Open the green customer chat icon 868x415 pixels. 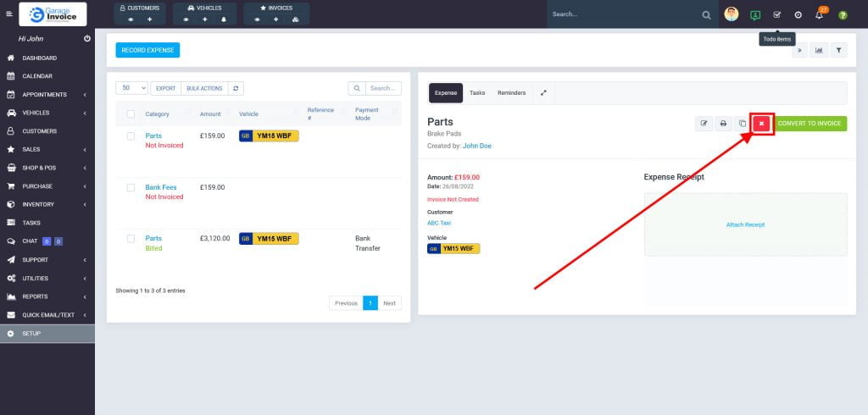tap(755, 15)
